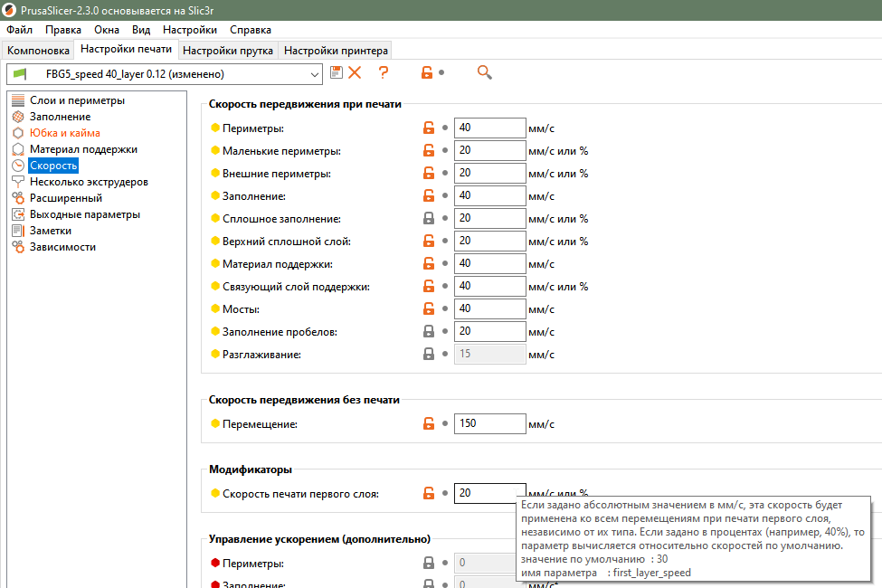The image size is (882, 588).
Task: Click the Скорость clock icon in sidebar
Action: [x=18, y=166]
